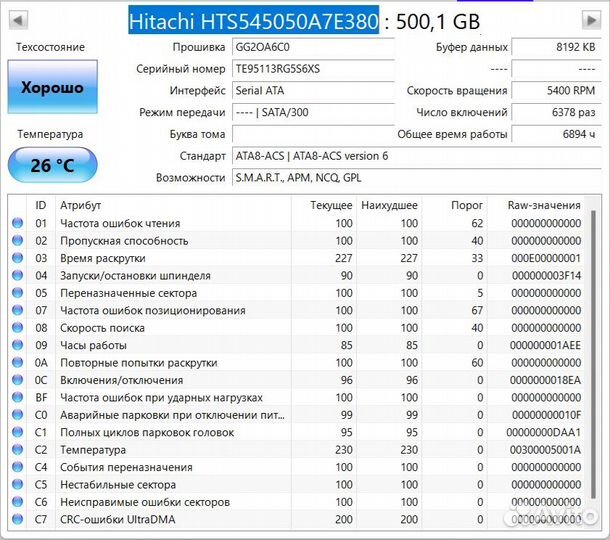Click the blue status icon for attribute 01
Viewport: 610px width, 540px height.
tap(18, 223)
